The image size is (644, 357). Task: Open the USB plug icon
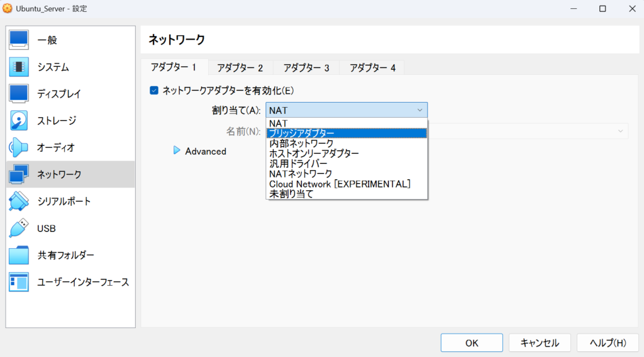[19, 229]
